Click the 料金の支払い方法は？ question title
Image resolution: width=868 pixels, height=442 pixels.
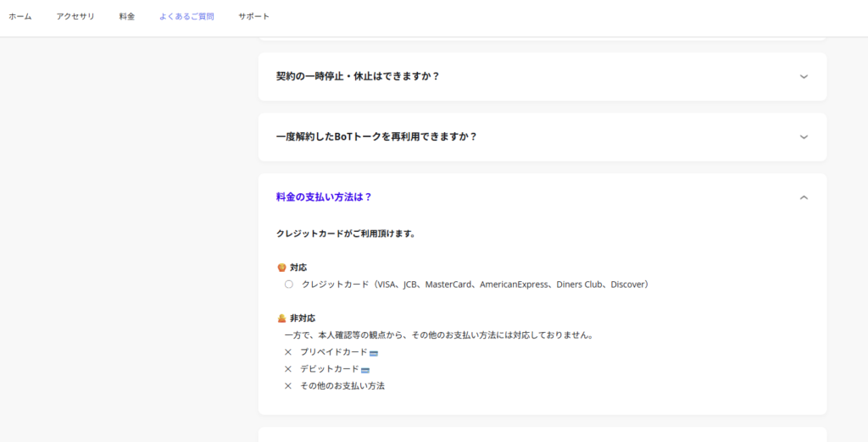[324, 197]
